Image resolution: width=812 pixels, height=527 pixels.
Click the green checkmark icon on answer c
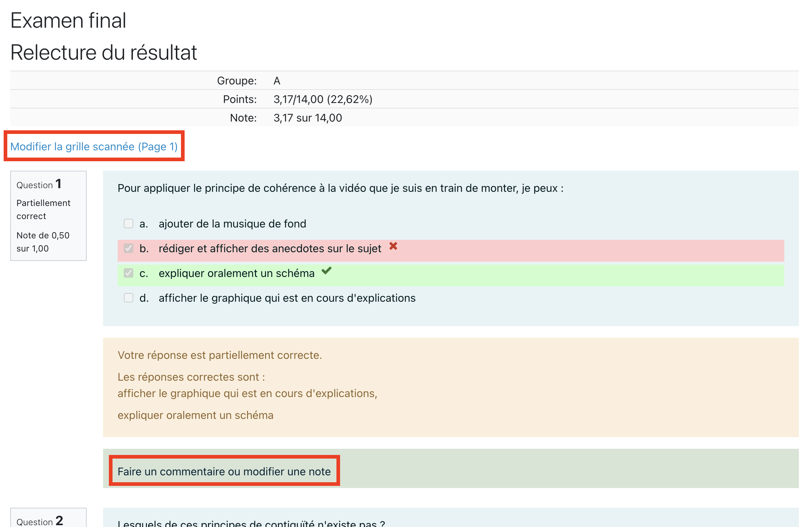327,270
